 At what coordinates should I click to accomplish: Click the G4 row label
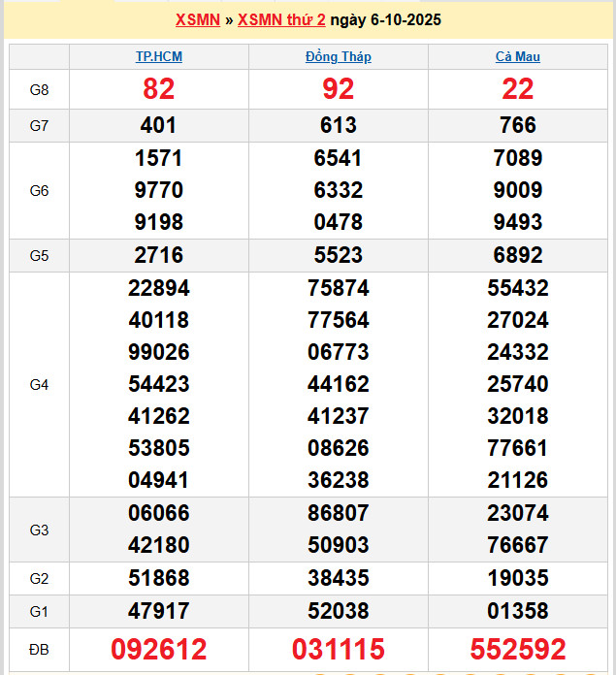coord(39,385)
